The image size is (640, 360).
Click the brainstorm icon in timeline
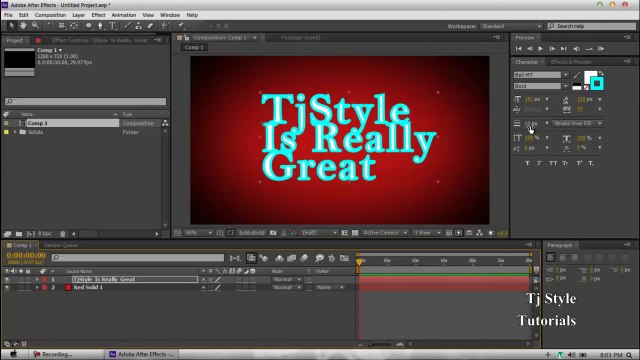coord(319,258)
